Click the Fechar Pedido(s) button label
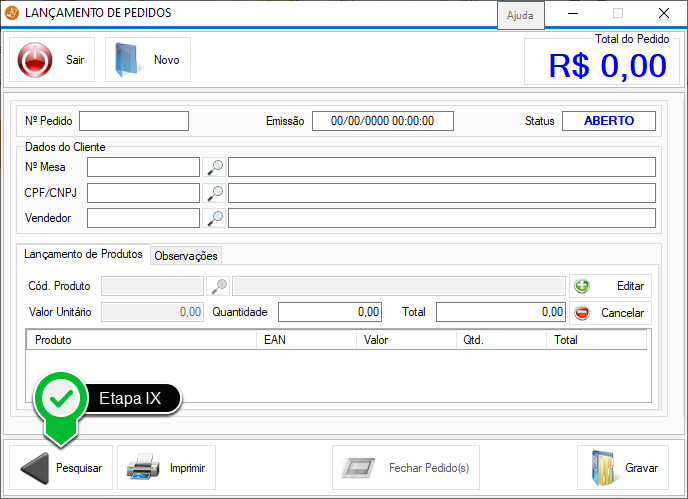This screenshot has width=688, height=499. pyautogui.click(x=429, y=468)
